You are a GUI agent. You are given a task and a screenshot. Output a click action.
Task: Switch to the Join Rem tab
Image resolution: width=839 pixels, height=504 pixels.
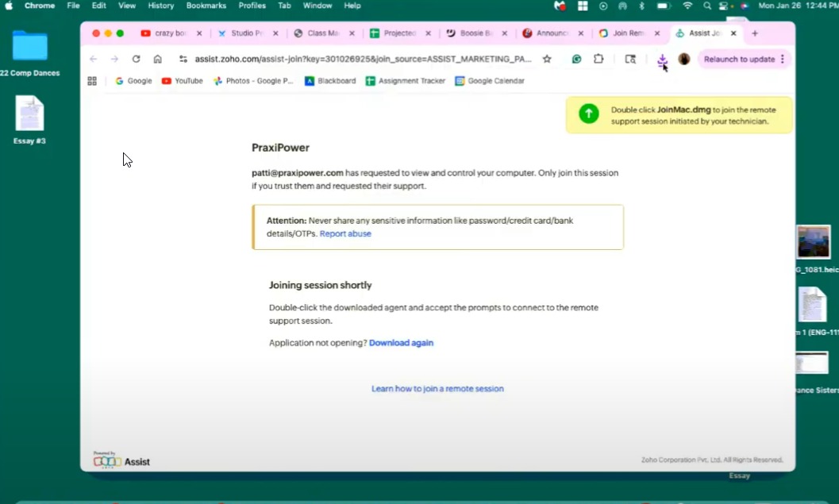pos(622,33)
